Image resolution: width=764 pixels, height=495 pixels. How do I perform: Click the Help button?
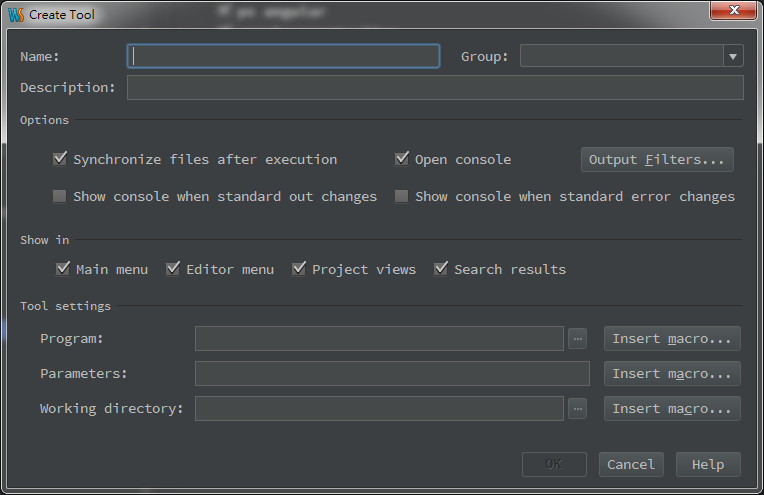click(708, 464)
